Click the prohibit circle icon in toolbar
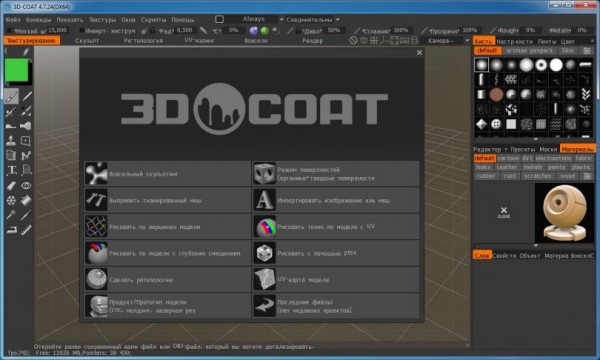Image resolution: width=600 pixels, height=360 pixels. (x=354, y=41)
